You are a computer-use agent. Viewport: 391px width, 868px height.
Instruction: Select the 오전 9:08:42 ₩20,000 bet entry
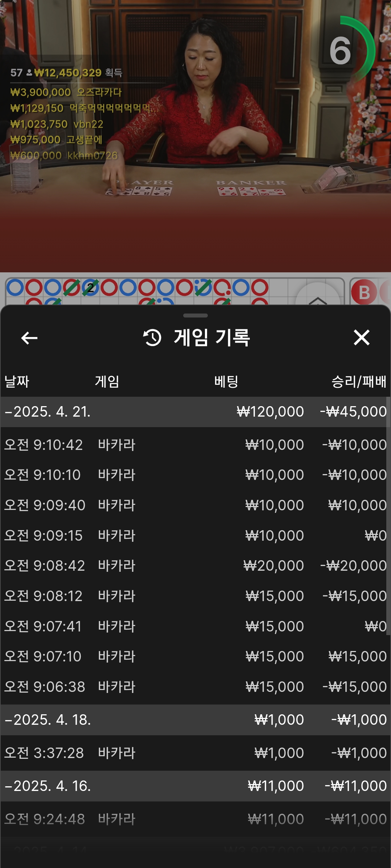(x=195, y=566)
